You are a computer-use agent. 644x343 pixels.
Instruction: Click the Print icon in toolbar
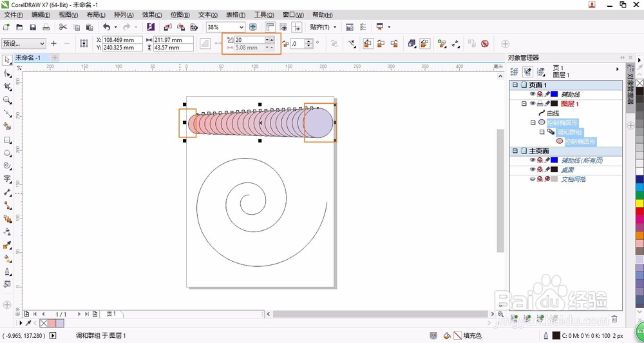(x=46, y=27)
